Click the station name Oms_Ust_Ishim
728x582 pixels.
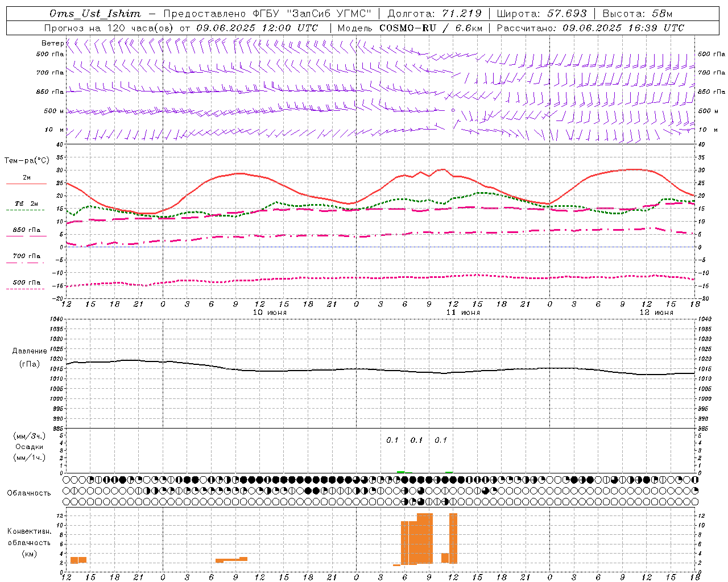click(x=95, y=14)
